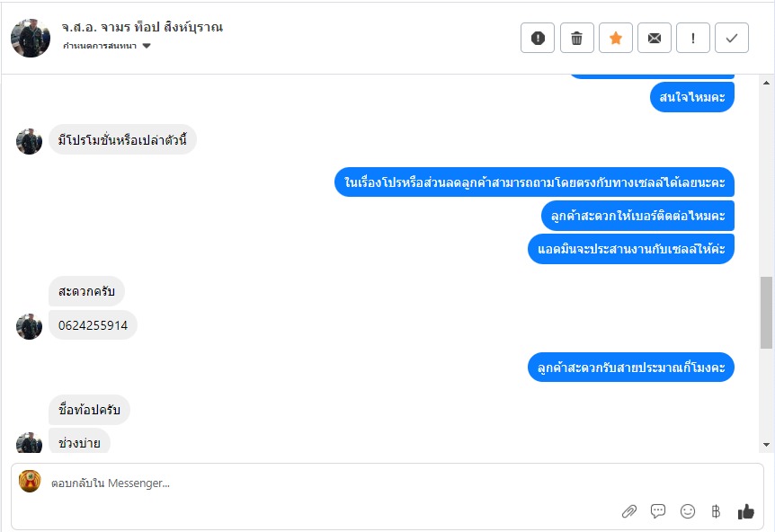Flag conversation with exclamation mark button

point(693,38)
